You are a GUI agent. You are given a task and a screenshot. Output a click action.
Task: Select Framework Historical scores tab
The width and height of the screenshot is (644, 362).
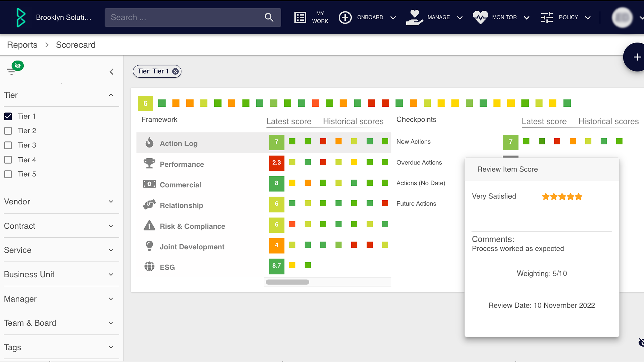(353, 121)
